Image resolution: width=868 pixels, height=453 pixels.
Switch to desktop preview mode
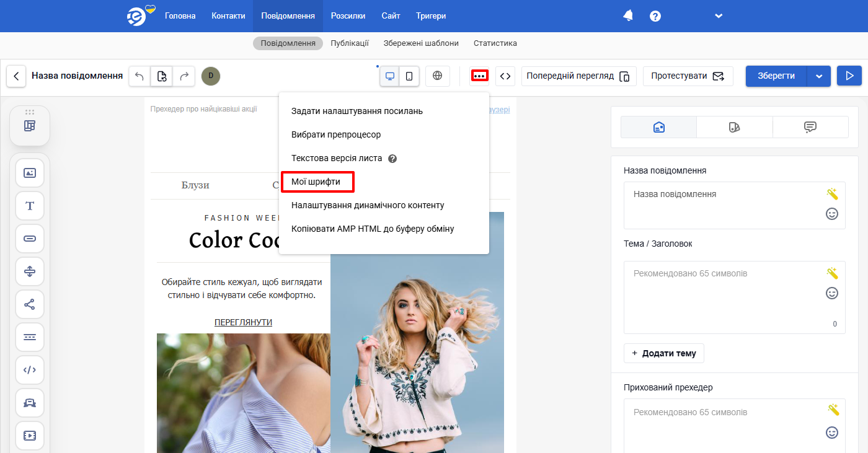click(390, 76)
